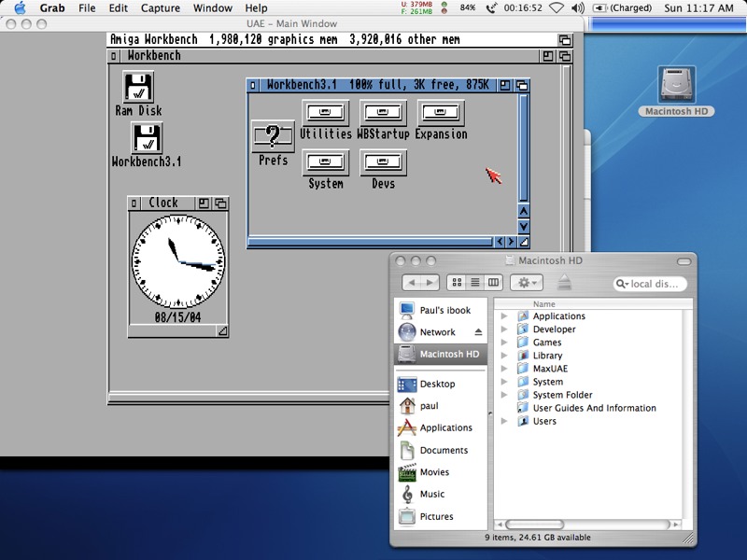Click the Workbench3.1 window horizontal scroll bar
Image resolution: width=747 pixels, height=560 pixels.
[x=370, y=242]
